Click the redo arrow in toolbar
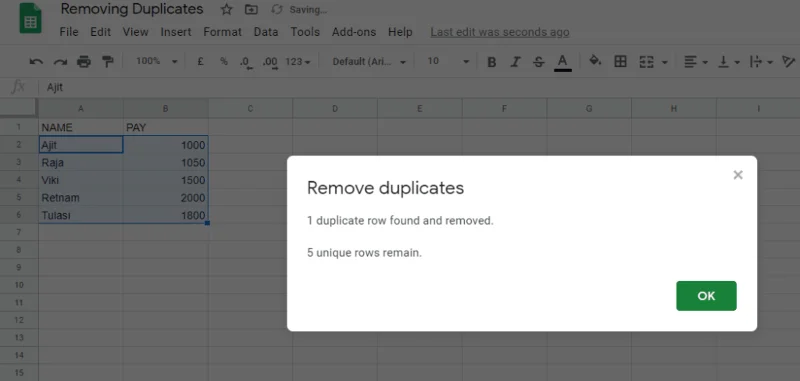The image size is (800, 381). pos(60,62)
